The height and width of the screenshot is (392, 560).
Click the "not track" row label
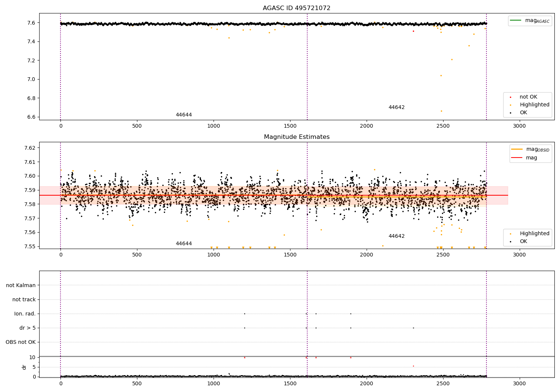pyautogui.click(x=24, y=300)
